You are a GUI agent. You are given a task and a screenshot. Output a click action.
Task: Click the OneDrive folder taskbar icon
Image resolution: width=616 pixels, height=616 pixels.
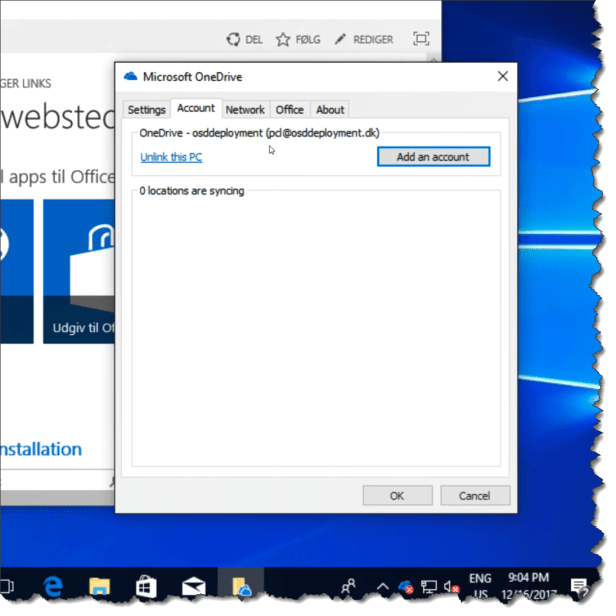241,586
